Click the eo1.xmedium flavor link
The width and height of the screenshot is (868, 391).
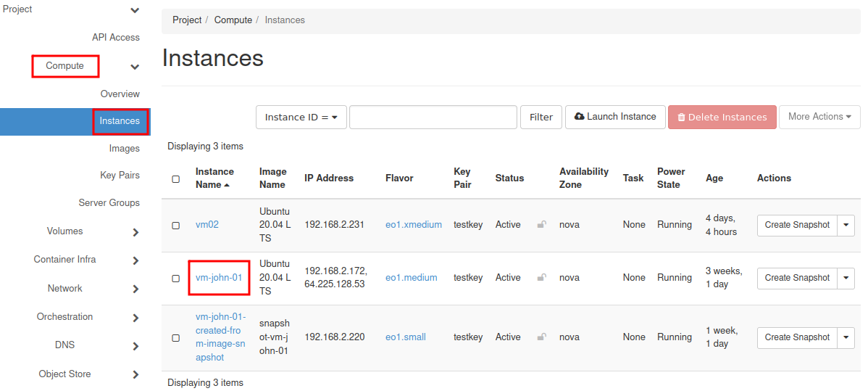413,225
